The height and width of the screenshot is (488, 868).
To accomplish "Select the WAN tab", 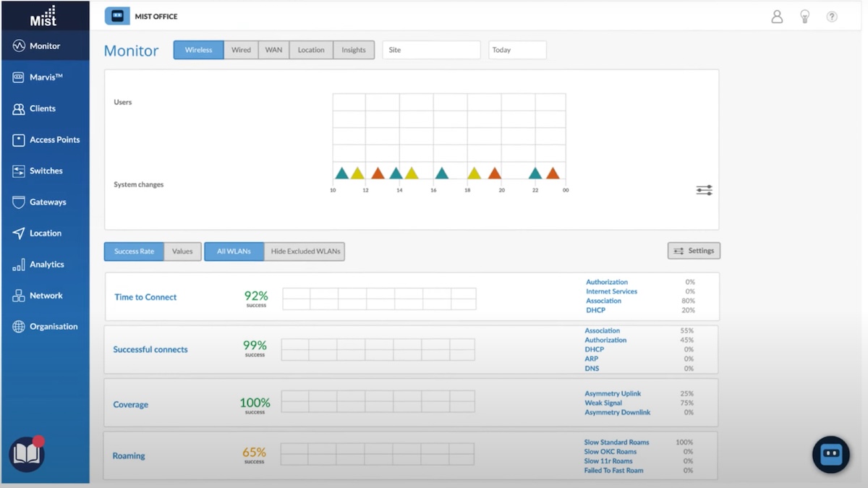I will pyautogui.click(x=273, y=50).
